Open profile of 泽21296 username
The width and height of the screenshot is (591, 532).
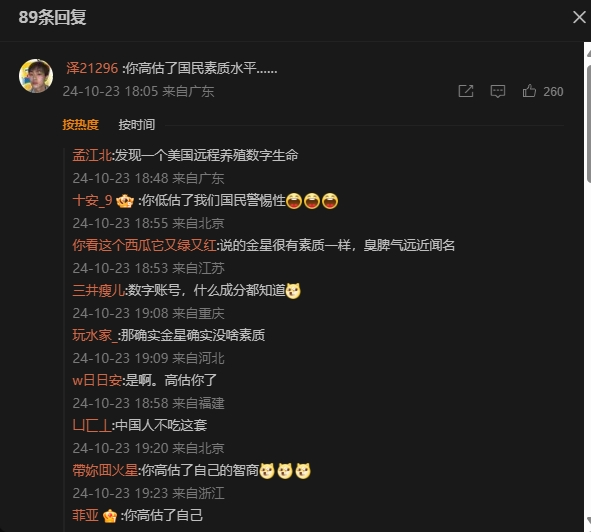pos(92,68)
